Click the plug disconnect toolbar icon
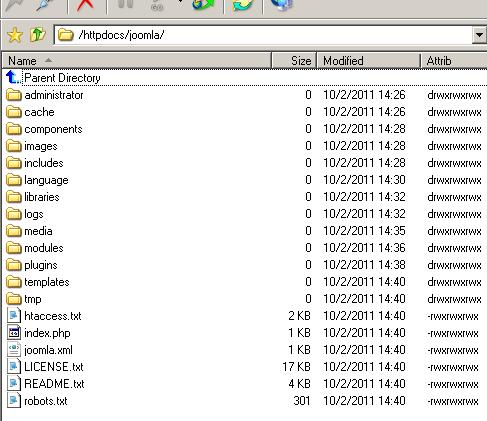This screenshot has width=487, height=421. (x=45, y=5)
